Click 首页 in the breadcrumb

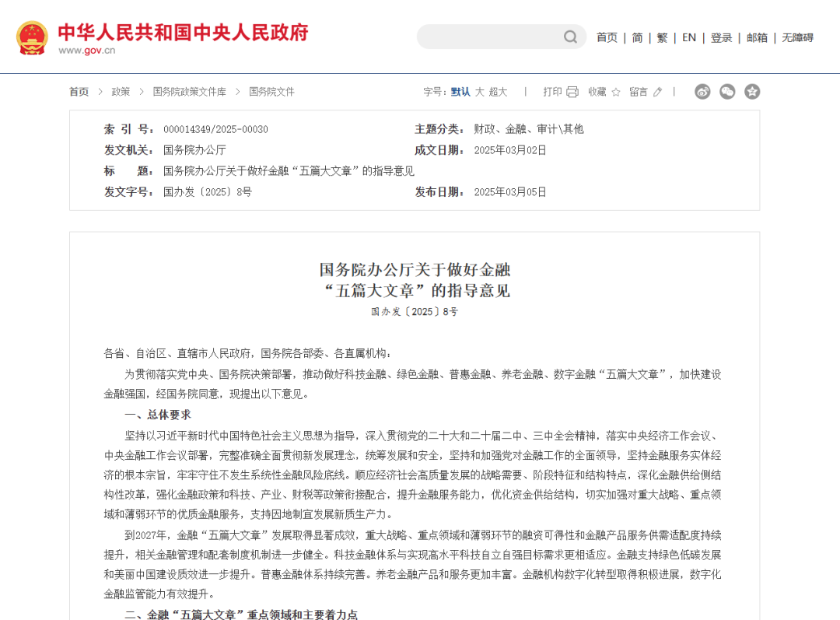click(79, 92)
